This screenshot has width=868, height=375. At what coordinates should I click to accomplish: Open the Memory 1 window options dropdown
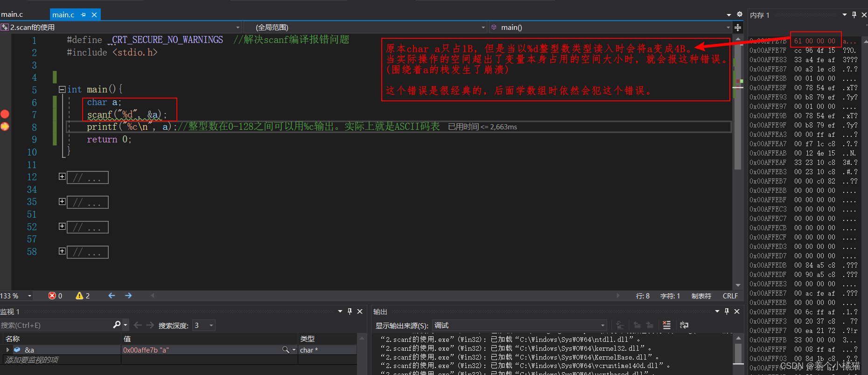point(845,15)
